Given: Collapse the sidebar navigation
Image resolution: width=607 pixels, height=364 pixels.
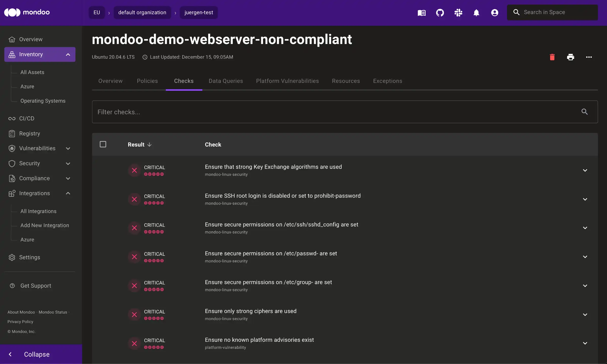Looking at the screenshot, I should (x=37, y=354).
